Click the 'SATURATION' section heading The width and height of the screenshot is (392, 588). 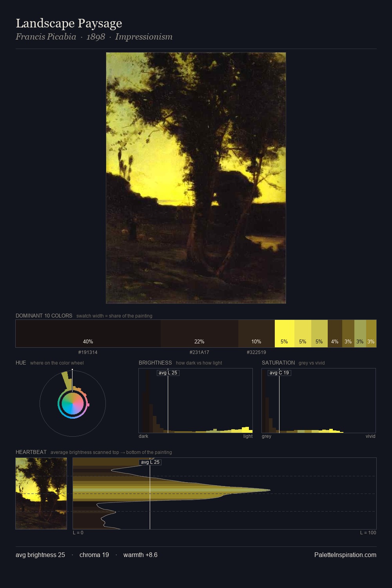coord(278,363)
